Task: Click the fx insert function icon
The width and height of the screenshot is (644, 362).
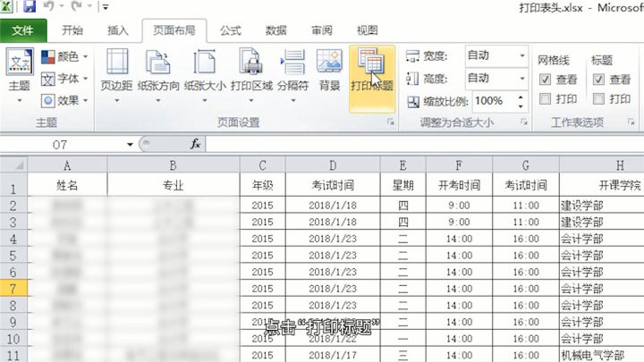Action: point(195,144)
